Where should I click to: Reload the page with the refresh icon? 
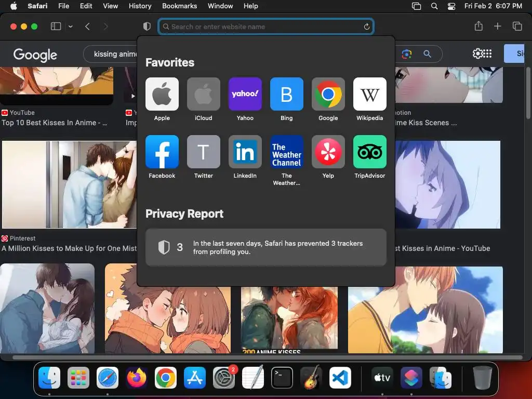tap(366, 26)
